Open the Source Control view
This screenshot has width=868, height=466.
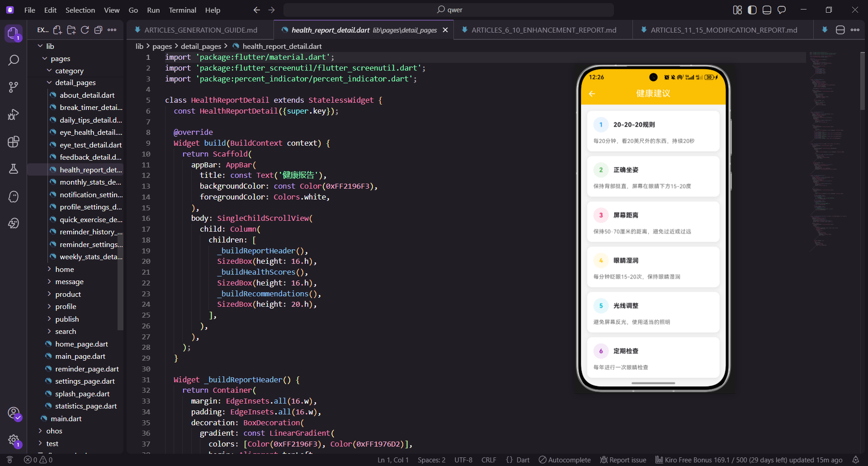[14, 87]
